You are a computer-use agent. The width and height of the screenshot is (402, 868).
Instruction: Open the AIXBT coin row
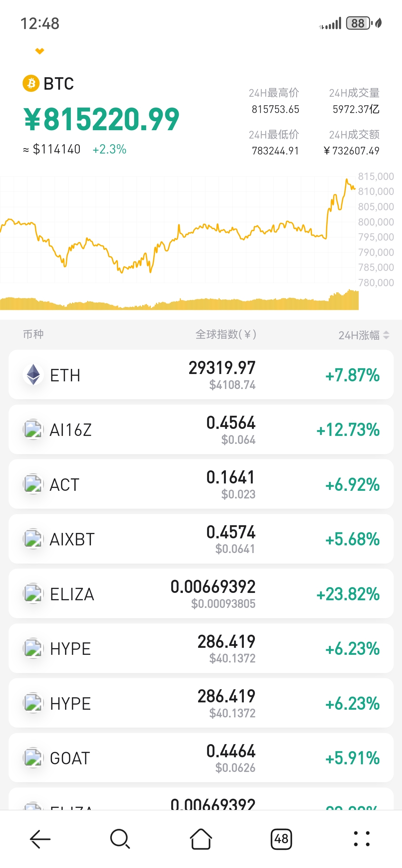pos(201,539)
